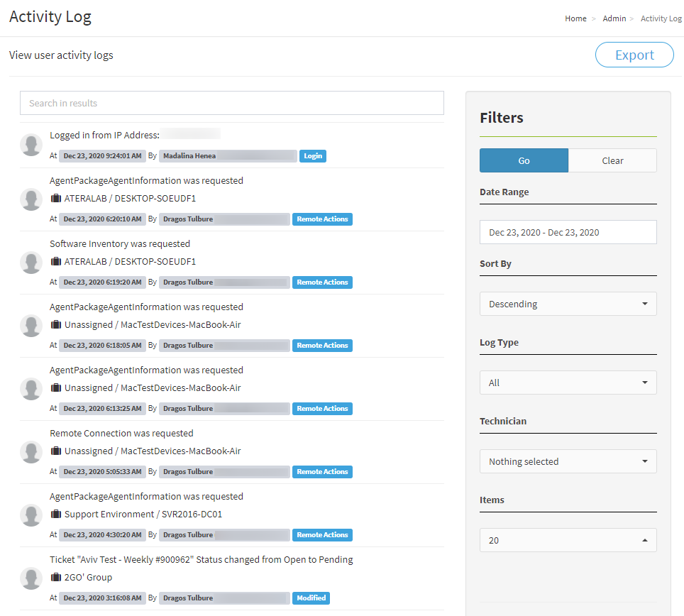
Task: Open the Items count dropdown
Action: 568,540
